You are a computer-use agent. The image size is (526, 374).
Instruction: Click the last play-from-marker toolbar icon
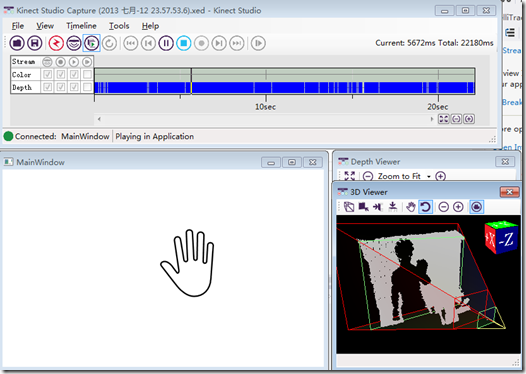pyautogui.click(x=258, y=43)
